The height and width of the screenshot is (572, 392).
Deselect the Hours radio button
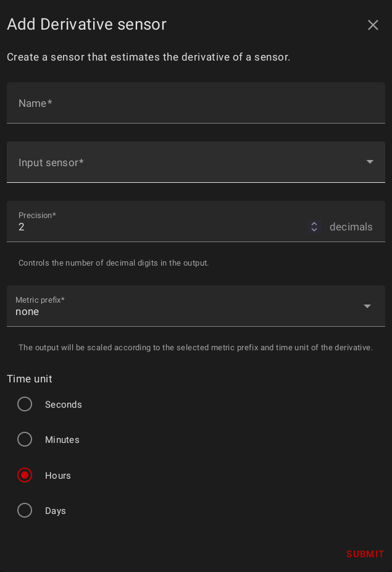25,475
